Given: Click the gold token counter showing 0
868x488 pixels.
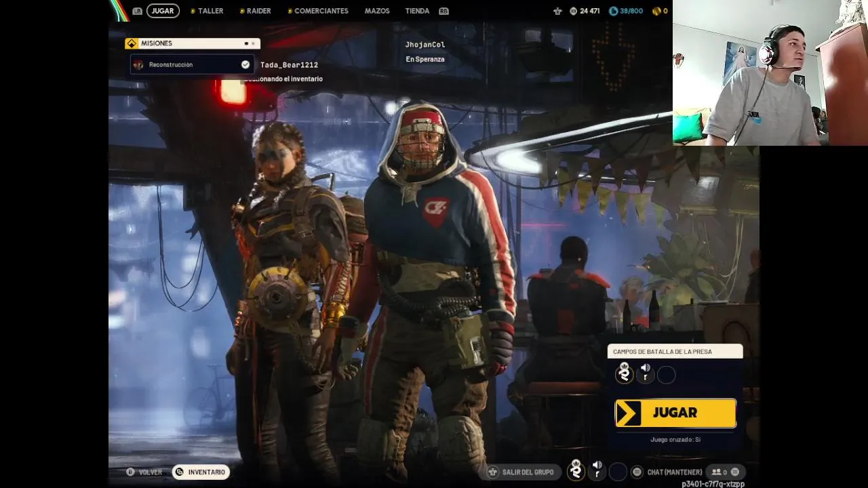Looking at the screenshot, I should click(660, 11).
